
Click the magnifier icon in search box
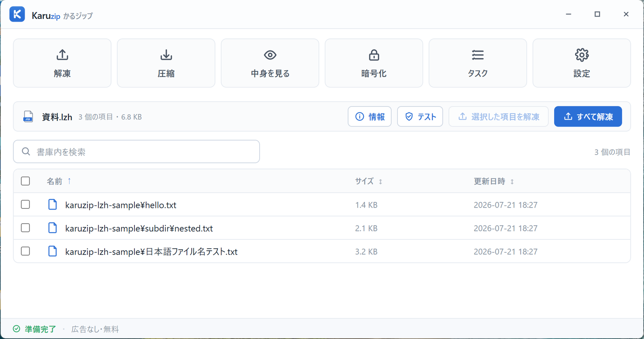coord(26,152)
